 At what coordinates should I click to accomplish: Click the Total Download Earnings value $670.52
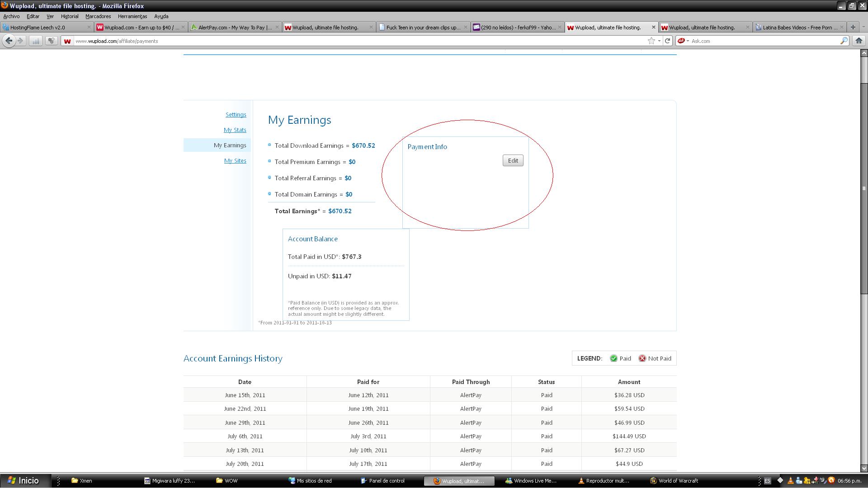363,145
